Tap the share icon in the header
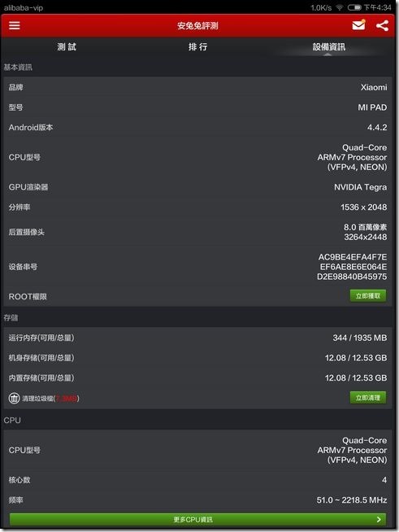The image size is (399, 532). click(382, 25)
